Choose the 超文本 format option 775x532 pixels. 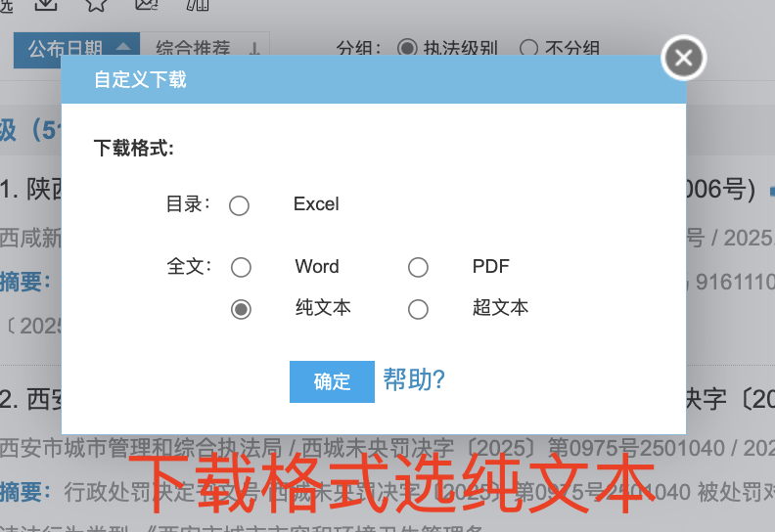pos(418,309)
